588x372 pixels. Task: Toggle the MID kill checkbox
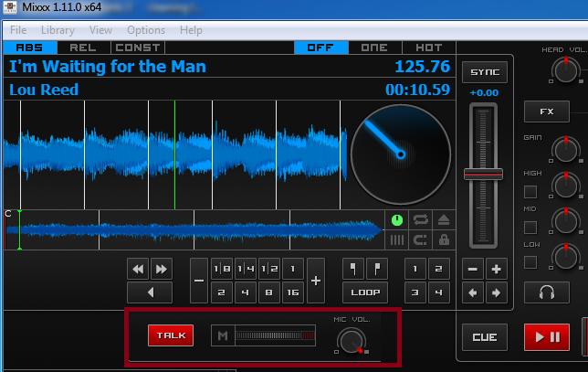[x=530, y=227]
